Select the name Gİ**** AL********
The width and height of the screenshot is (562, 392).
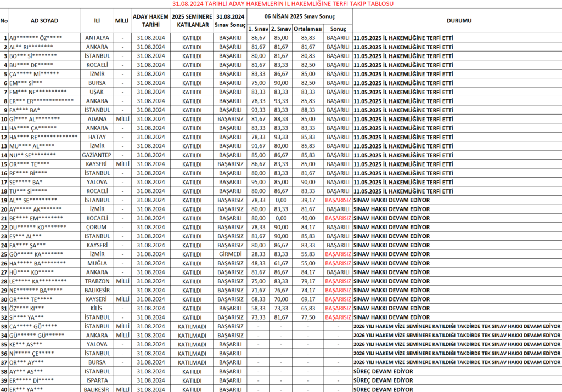pyautogui.click(x=35, y=119)
